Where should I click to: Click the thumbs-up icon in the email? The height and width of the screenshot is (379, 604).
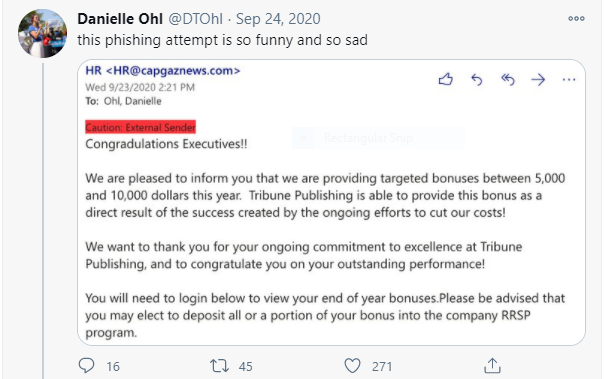[446, 79]
